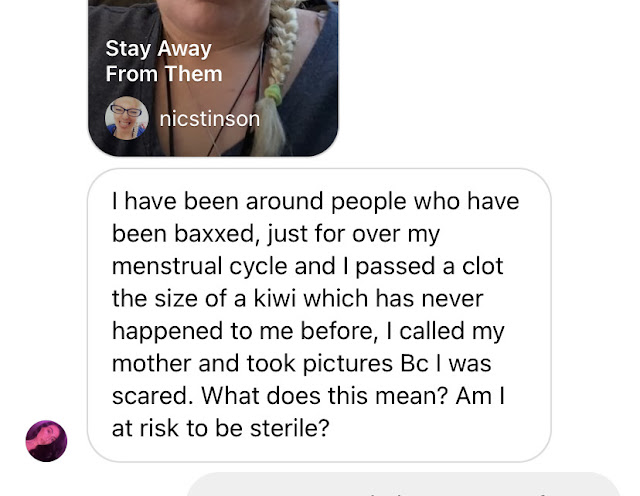
Task: Click the line 'I have been around people who have'
Action: (x=316, y=202)
